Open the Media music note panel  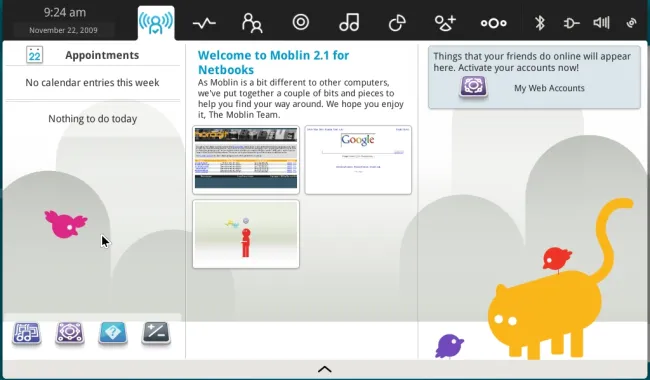[349, 22]
